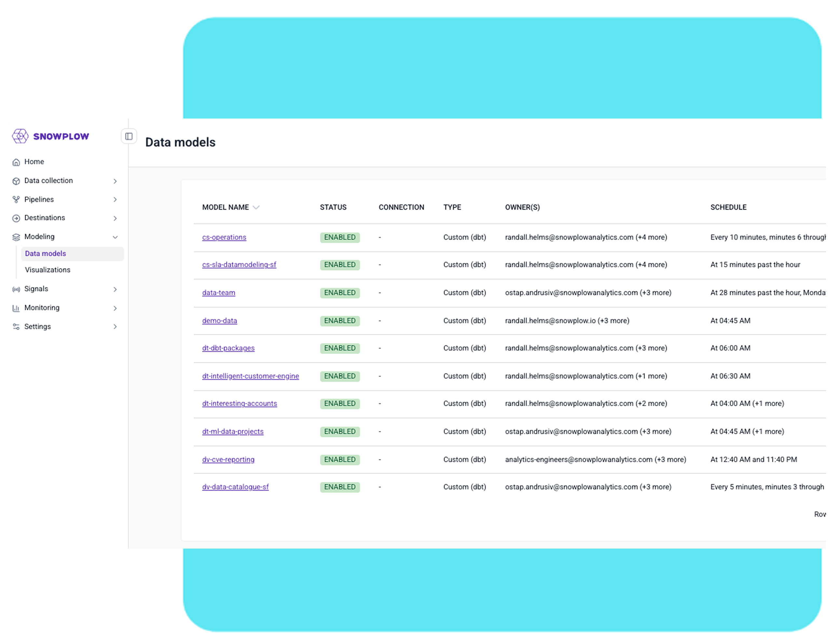Click the Signals broadcast icon

(x=16, y=289)
